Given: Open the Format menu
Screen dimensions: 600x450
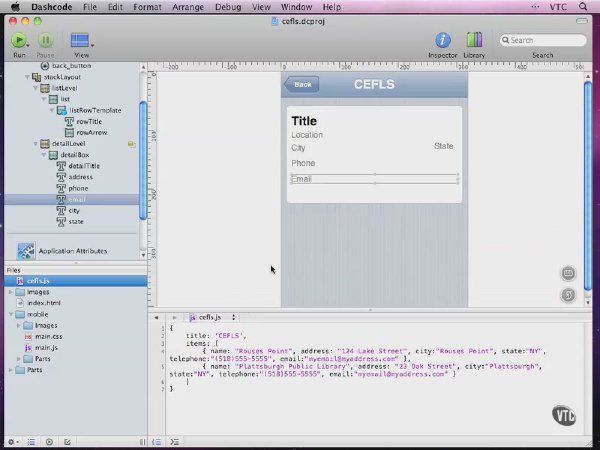Looking at the screenshot, I should (x=147, y=7).
